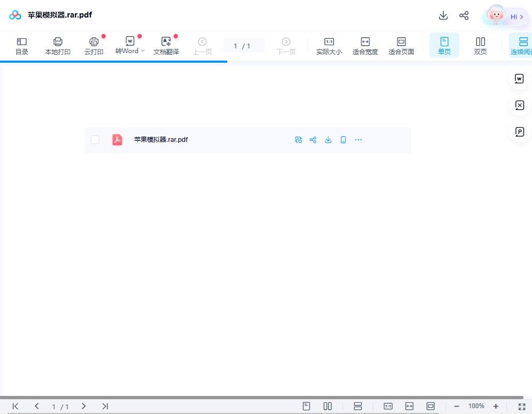Enable 连续阅读 continuous reading mode

pyautogui.click(x=521, y=46)
